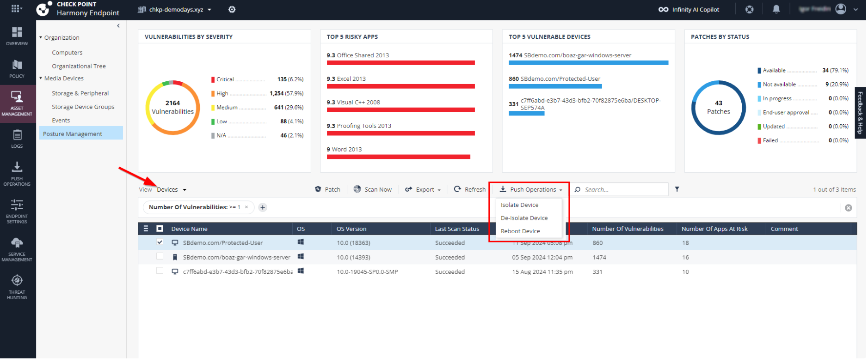
Task: Check boaz-gar-windows-server row checkbox
Action: pyautogui.click(x=160, y=256)
